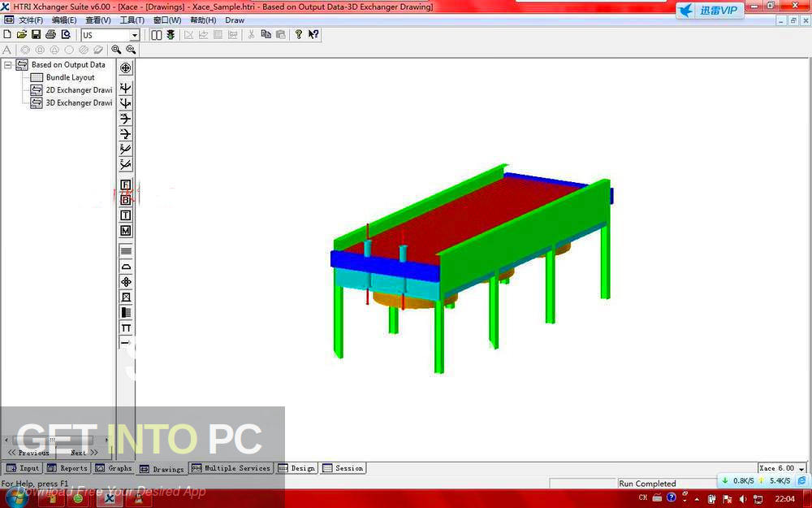Save the case with the floppy disk icon
This screenshot has height=508, width=812.
point(37,35)
